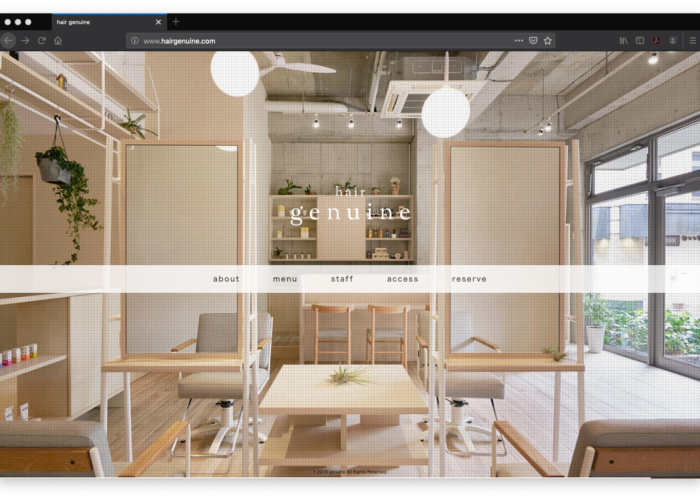This screenshot has height=500, width=700.
Task: Open the about page link
Action: [226, 279]
